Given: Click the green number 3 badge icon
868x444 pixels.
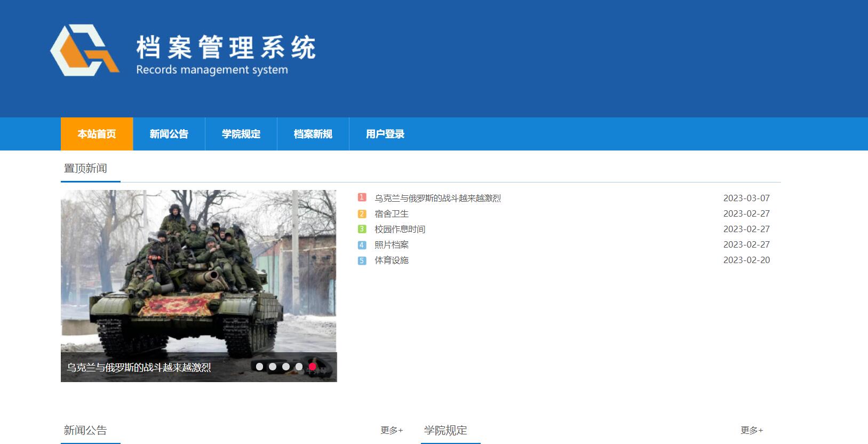Looking at the screenshot, I should [x=362, y=229].
